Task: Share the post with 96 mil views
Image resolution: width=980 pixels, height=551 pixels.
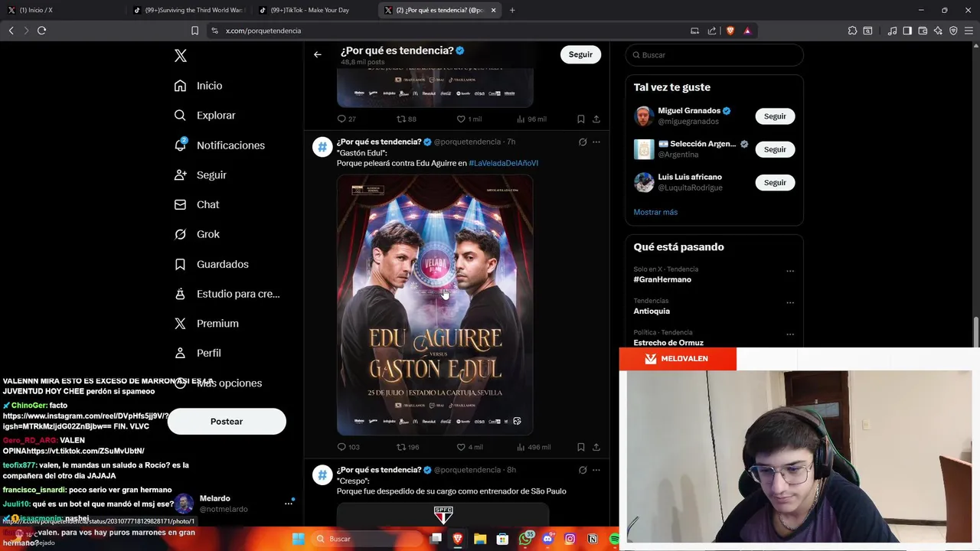Action: pos(596,119)
